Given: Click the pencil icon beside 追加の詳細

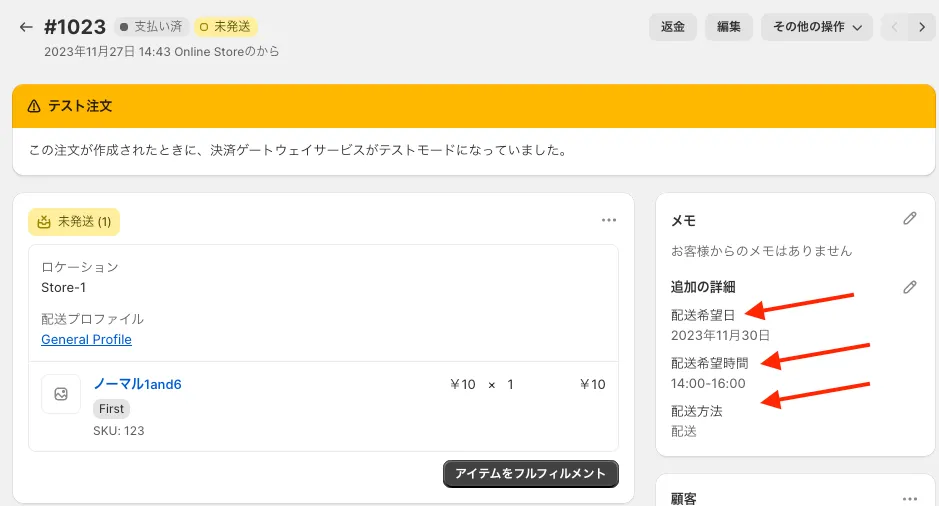Looking at the screenshot, I should point(909,287).
